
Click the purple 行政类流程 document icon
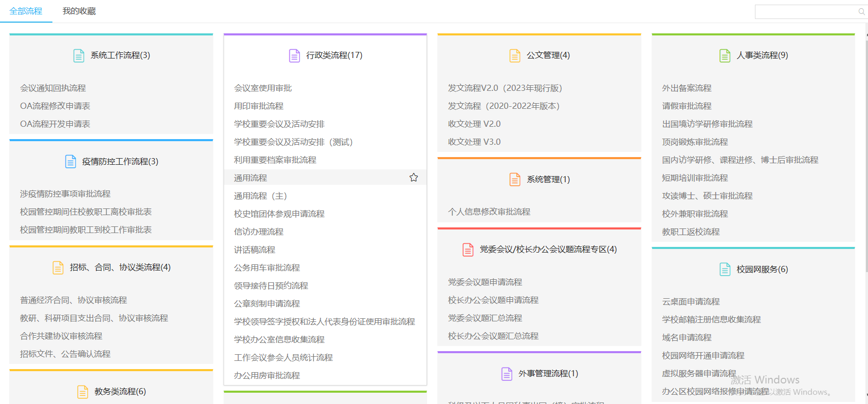tap(294, 55)
